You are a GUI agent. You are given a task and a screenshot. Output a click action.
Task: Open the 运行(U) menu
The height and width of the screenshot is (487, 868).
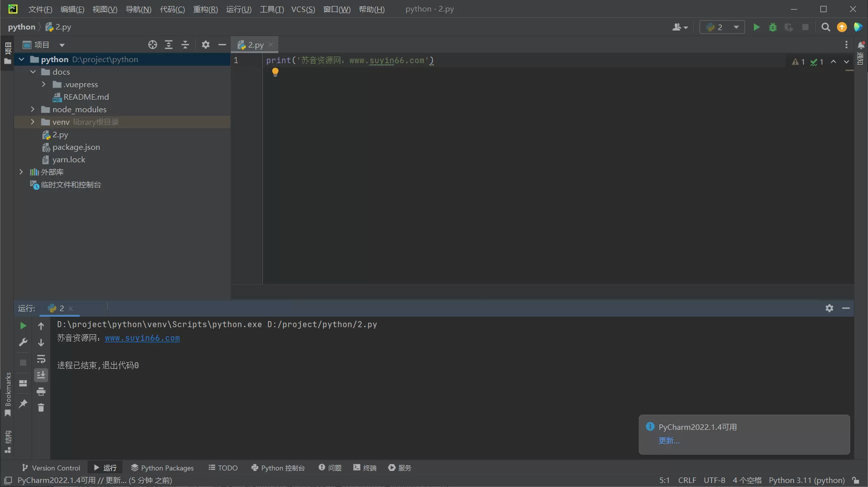(239, 9)
